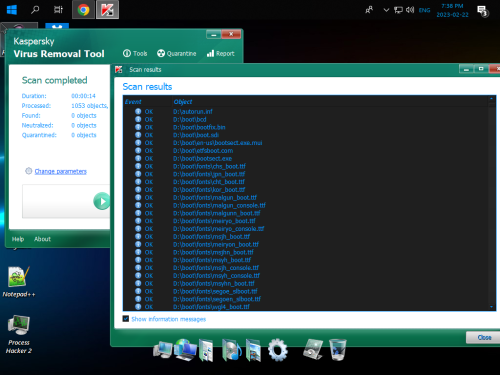Open Quarantine in Kaspersky window
Image resolution: width=500 pixels, height=375 pixels.
(177, 53)
